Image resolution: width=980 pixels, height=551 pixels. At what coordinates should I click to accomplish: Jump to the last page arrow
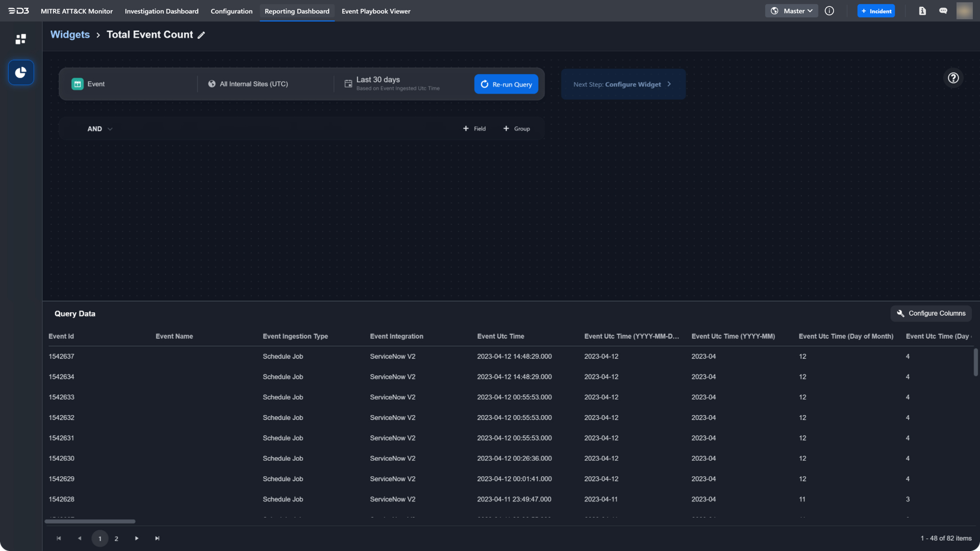coord(157,539)
